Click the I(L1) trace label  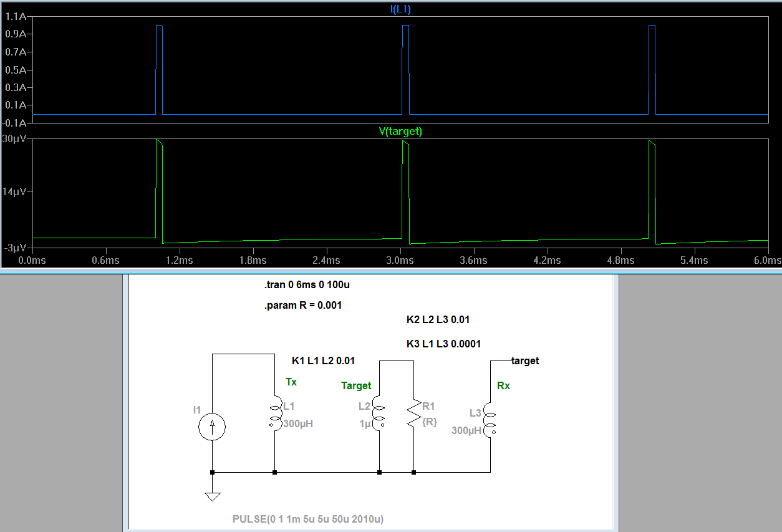coord(399,9)
